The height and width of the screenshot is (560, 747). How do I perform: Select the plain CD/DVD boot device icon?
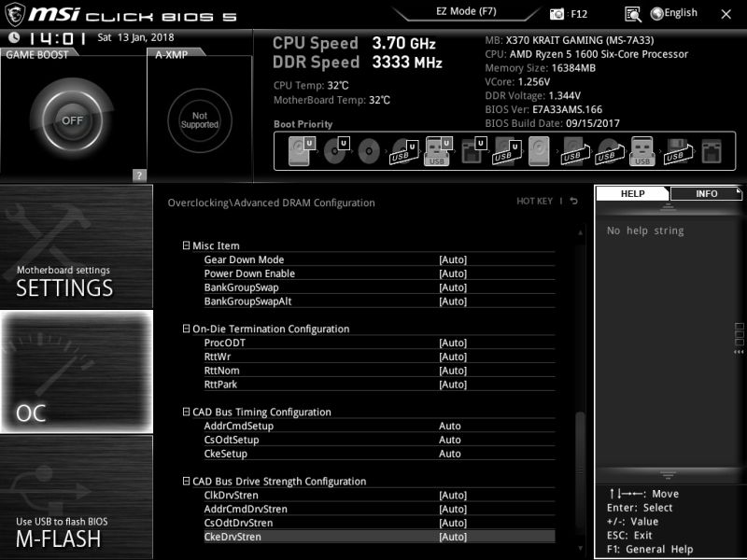click(369, 151)
